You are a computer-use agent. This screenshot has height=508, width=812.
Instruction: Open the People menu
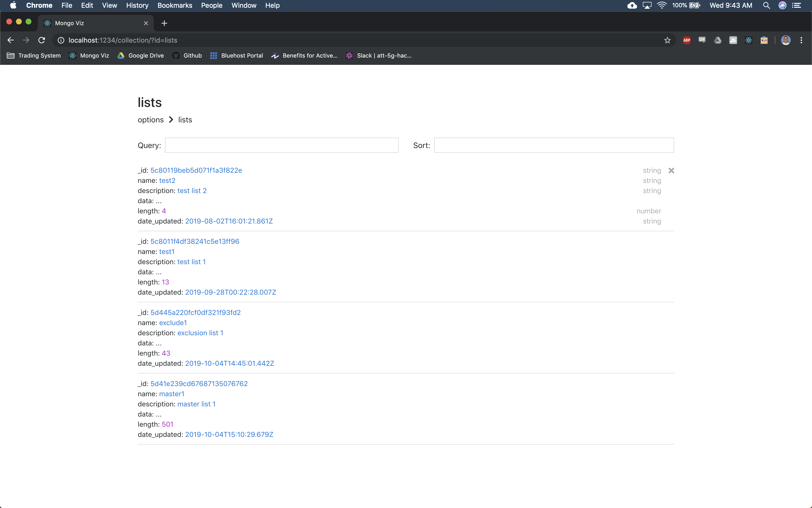(x=212, y=5)
